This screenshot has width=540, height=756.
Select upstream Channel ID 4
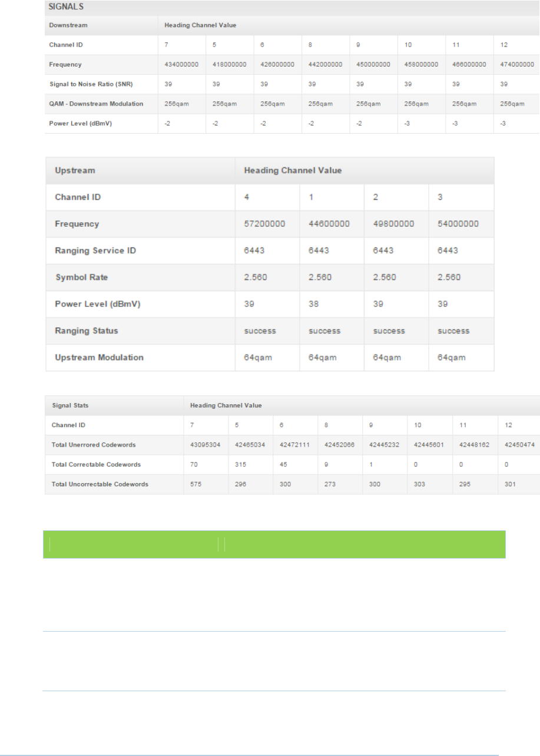click(247, 197)
